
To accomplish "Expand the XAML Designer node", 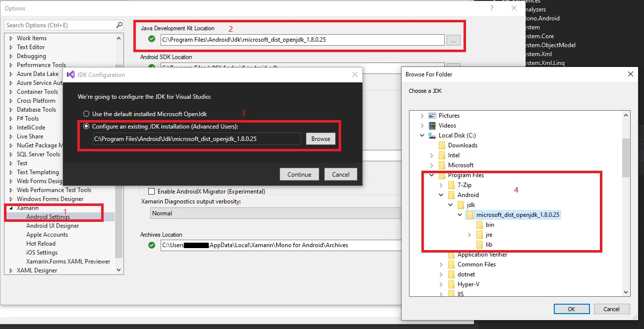I will pyautogui.click(x=11, y=270).
